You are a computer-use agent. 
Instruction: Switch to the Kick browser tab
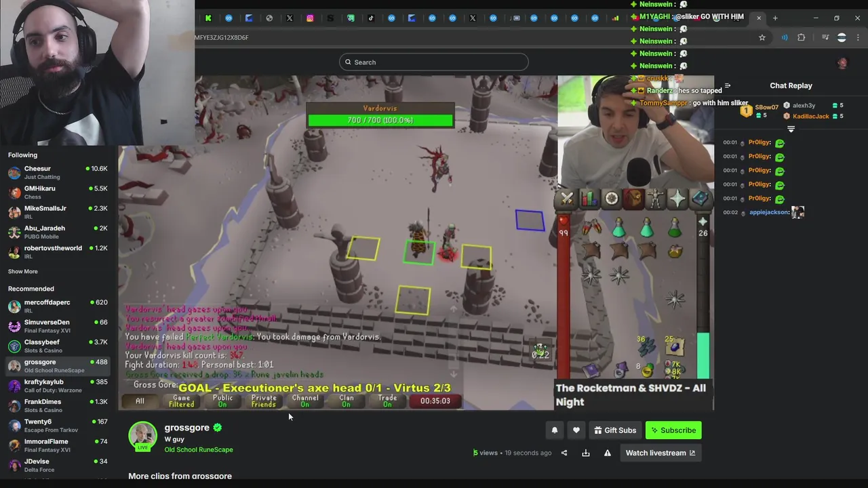click(x=208, y=18)
